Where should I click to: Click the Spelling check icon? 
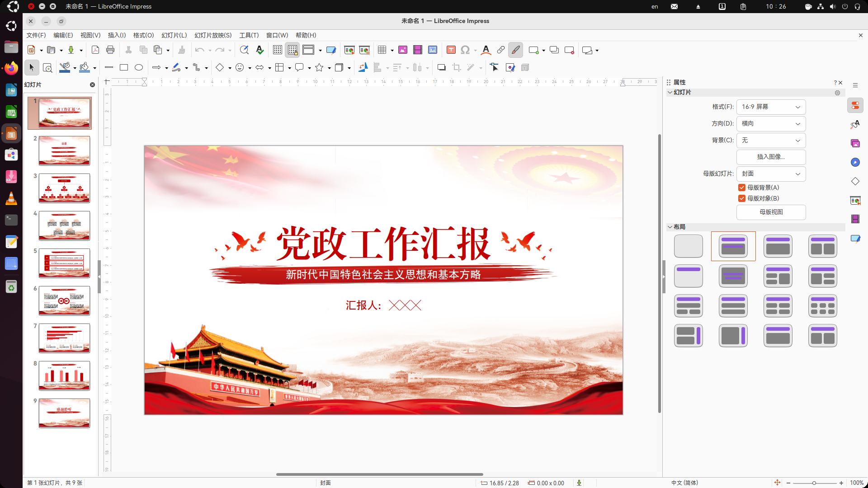click(259, 50)
